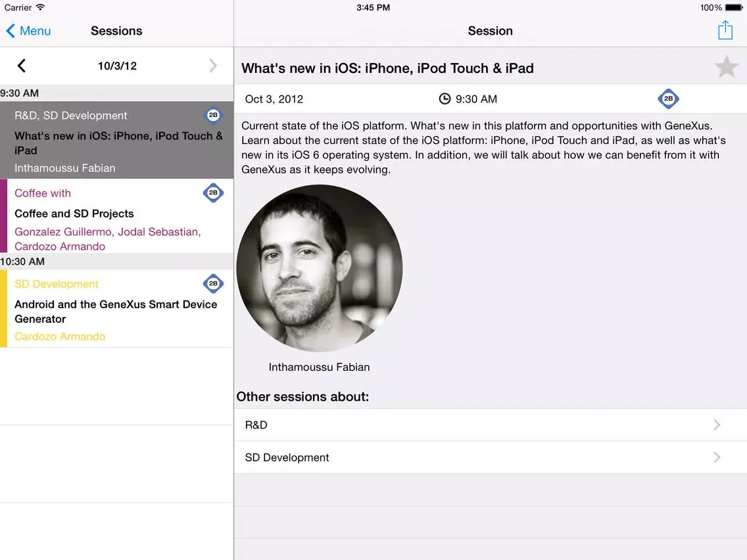The width and height of the screenshot is (747, 560).
Task: Go back to Menu
Action: 28,31
